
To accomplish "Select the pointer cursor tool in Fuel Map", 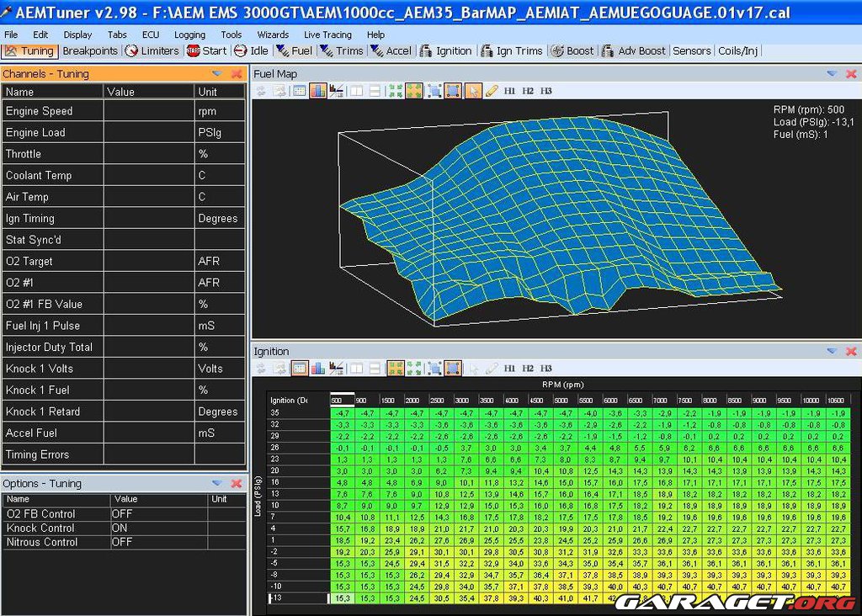I will pos(473,91).
